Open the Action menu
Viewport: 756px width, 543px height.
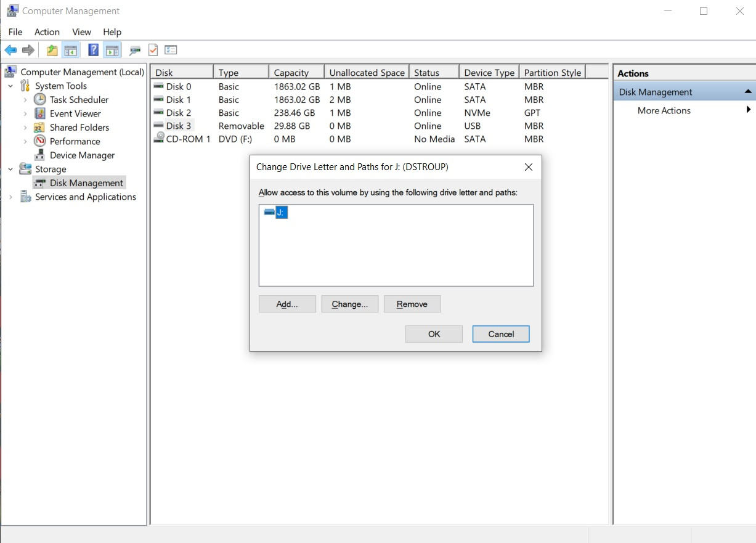point(47,32)
